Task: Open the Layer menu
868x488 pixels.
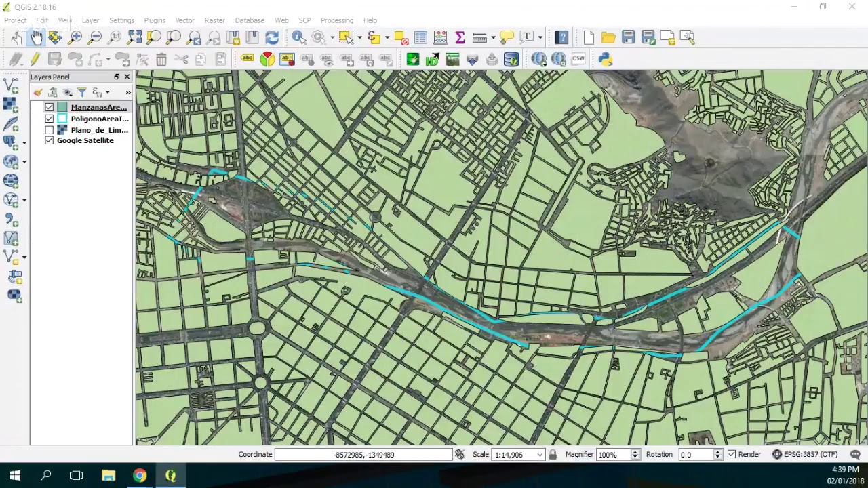Action: (90, 20)
